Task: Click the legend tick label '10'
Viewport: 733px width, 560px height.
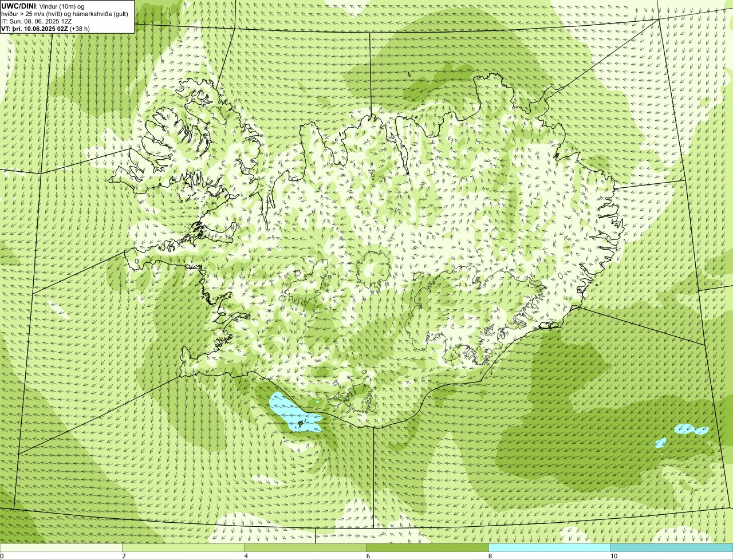Action: point(614,556)
